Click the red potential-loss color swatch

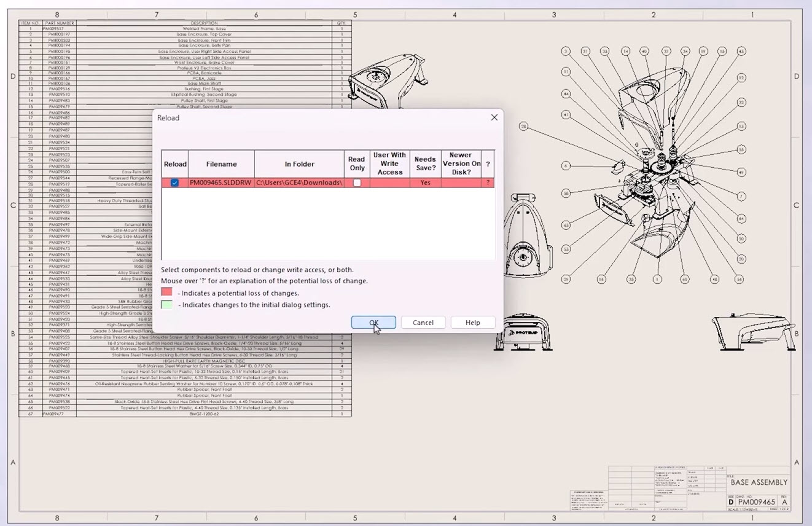click(166, 292)
